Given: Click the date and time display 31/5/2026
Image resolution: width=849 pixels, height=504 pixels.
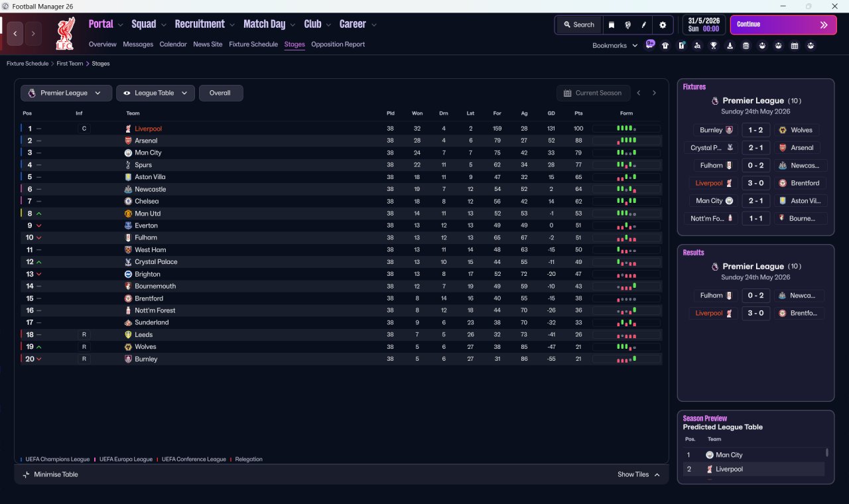Looking at the screenshot, I should tap(704, 25).
